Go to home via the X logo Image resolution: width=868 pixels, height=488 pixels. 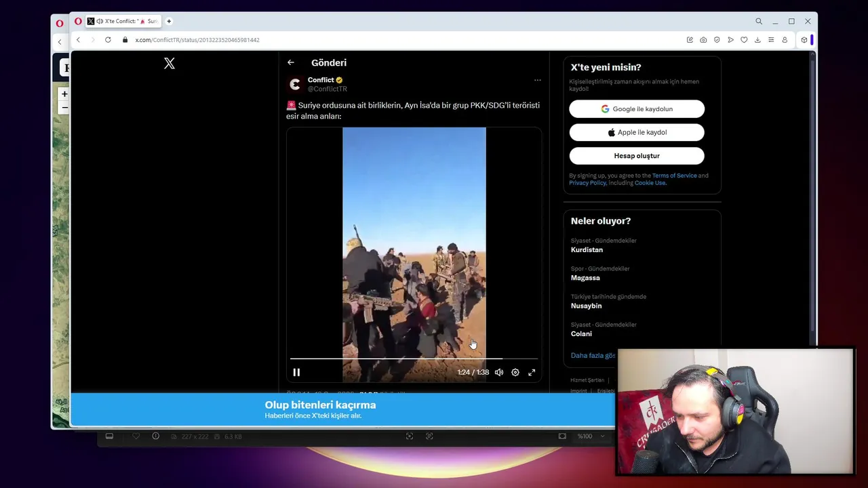coord(170,63)
